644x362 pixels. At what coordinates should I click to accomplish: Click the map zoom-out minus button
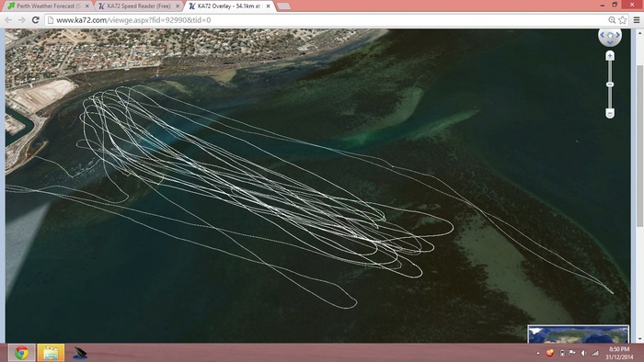[610, 113]
